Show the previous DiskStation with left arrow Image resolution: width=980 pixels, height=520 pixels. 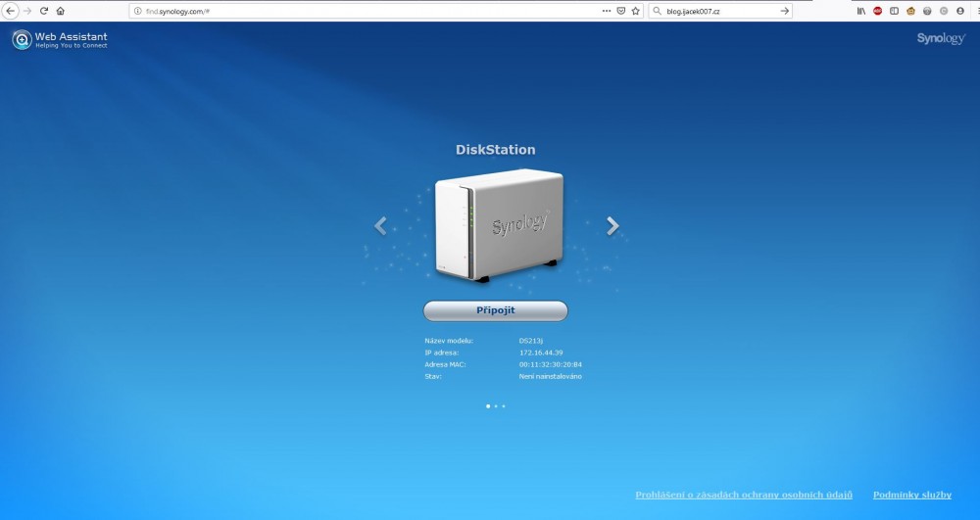coord(380,226)
